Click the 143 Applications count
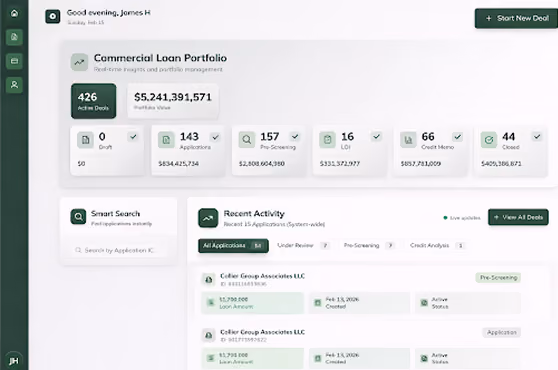558x370 pixels. point(189,137)
